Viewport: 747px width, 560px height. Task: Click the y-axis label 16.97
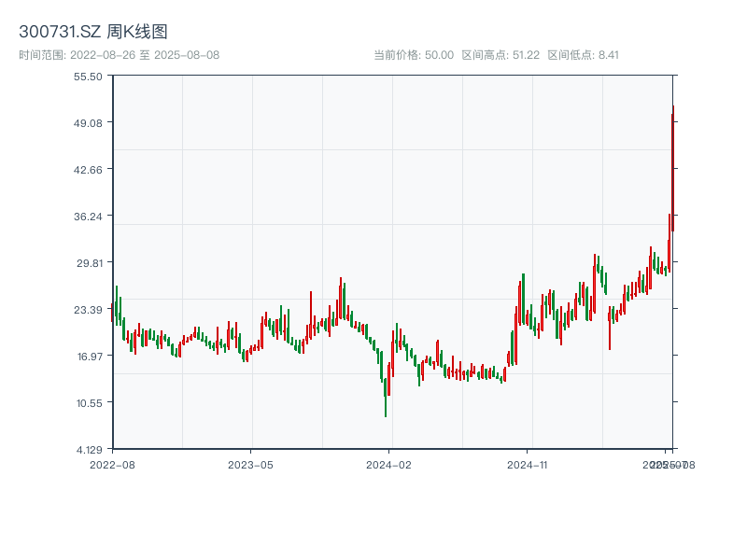(x=90, y=357)
